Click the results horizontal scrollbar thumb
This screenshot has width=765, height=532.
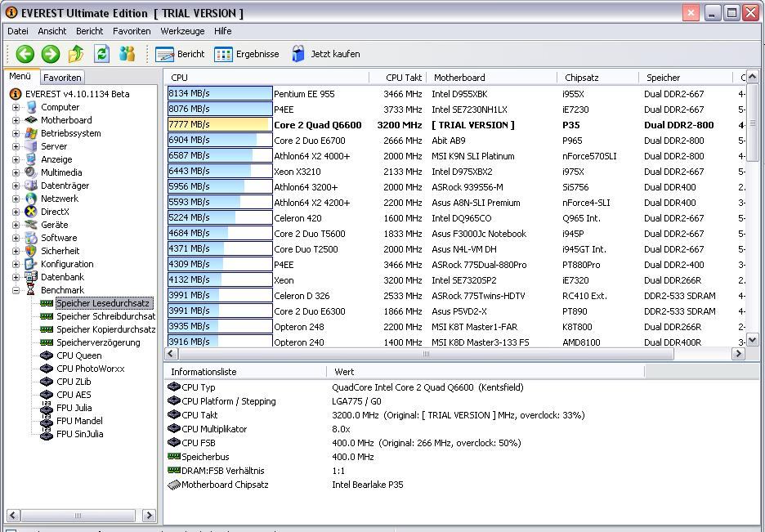(x=426, y=354)
